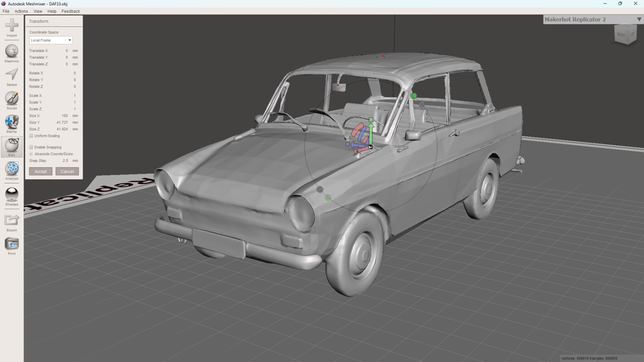Open the Analysis tool panel
Image resolution: width=644 pixels, height=362 pixels.
tap(12, 169)
